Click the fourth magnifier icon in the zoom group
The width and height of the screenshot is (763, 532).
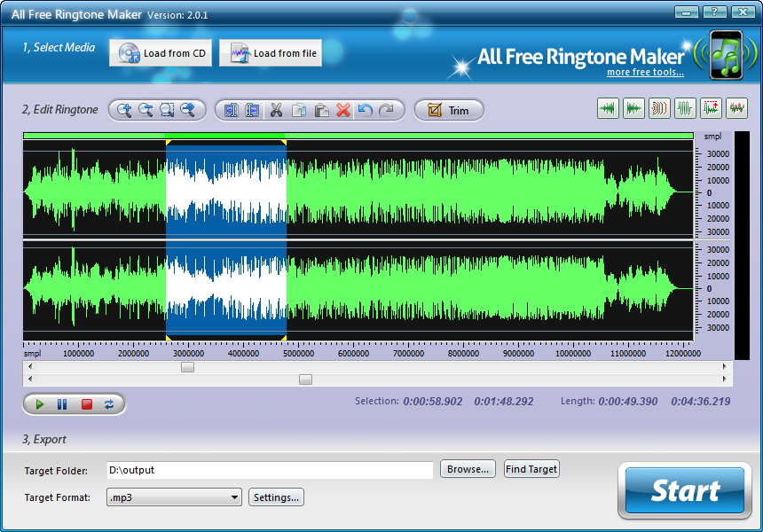tap(188, 110)
